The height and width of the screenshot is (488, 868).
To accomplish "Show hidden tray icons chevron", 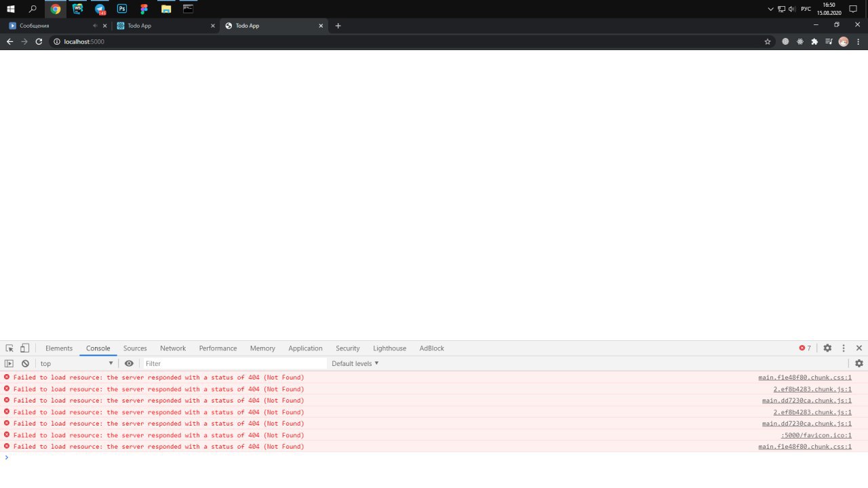I will pyautogui.click(x=770, y=9).
